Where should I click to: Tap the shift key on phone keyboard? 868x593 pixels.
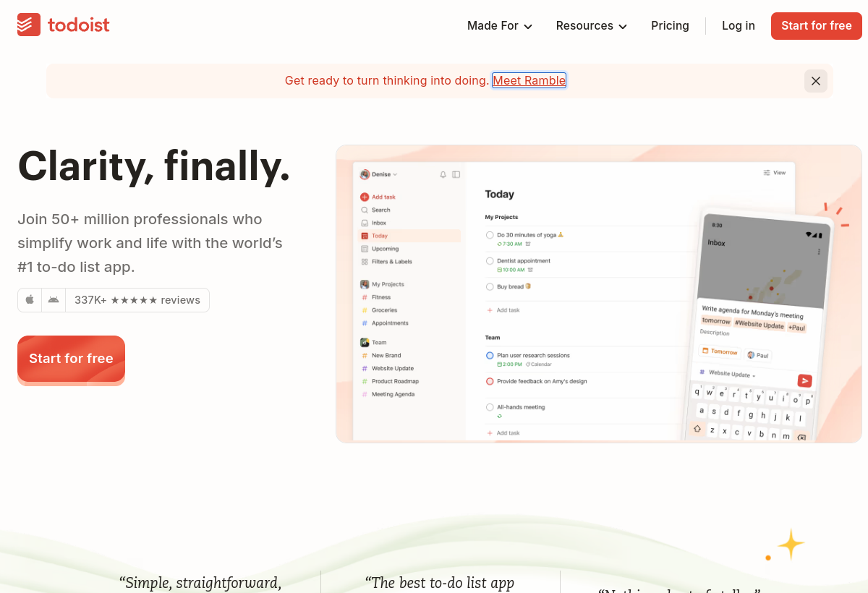point(697,429)
